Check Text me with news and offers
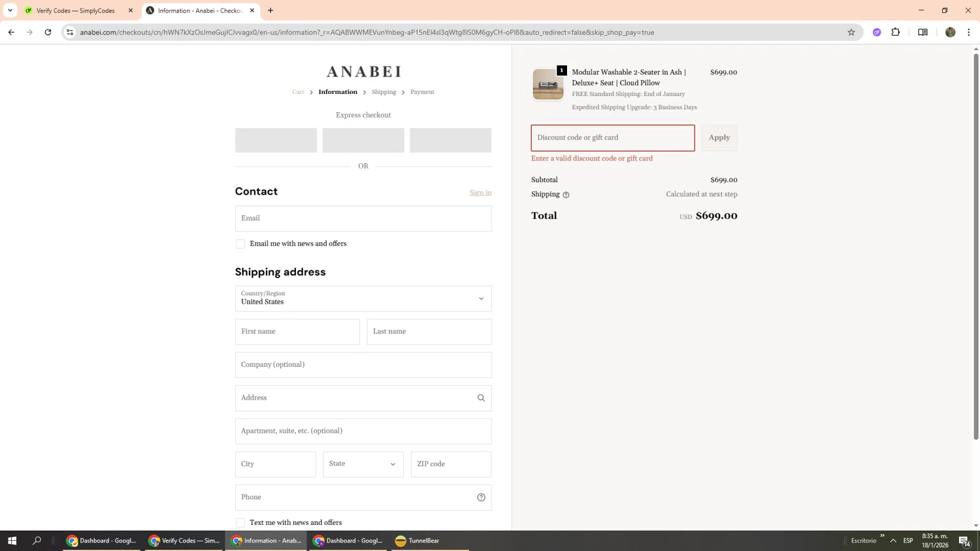Image resolution: width=980 pixels, height=551 pixels. click(240, 523)
